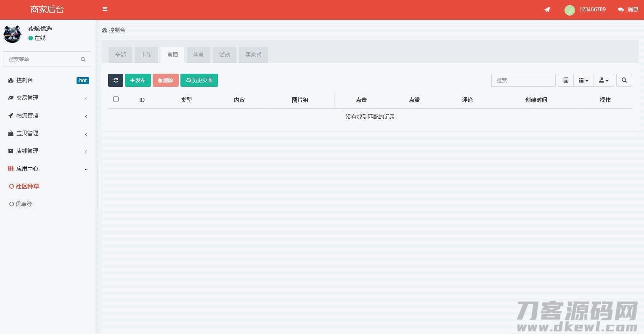The width and height of the screenshot is (644, 334).
Task: Click the magnifier search button beside toolbar
Action: click(x=624, y=80)
